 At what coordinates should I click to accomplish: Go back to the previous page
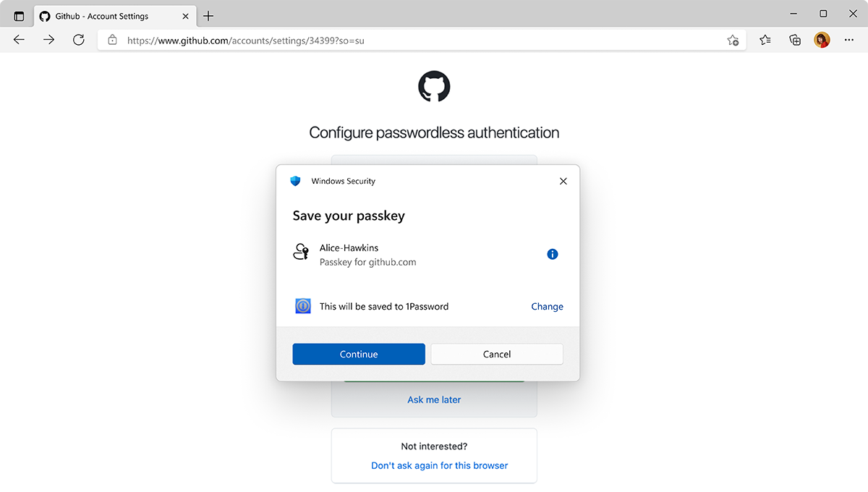pyautogui.click(x=20, y=41)
